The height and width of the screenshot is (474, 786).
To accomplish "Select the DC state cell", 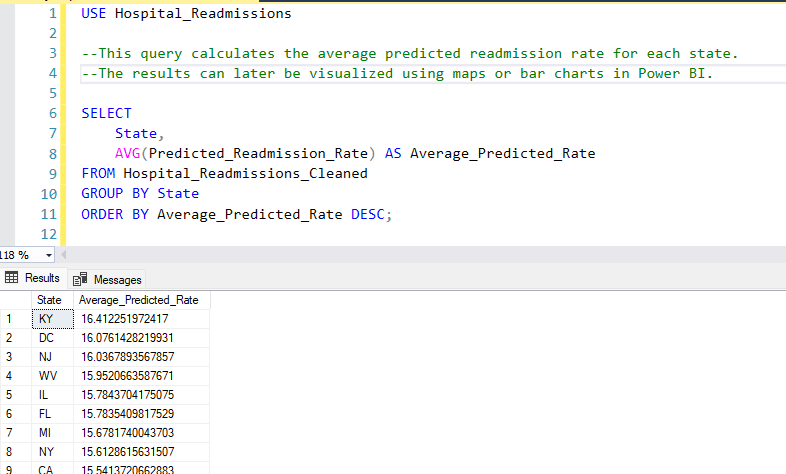I will [53, 338].
